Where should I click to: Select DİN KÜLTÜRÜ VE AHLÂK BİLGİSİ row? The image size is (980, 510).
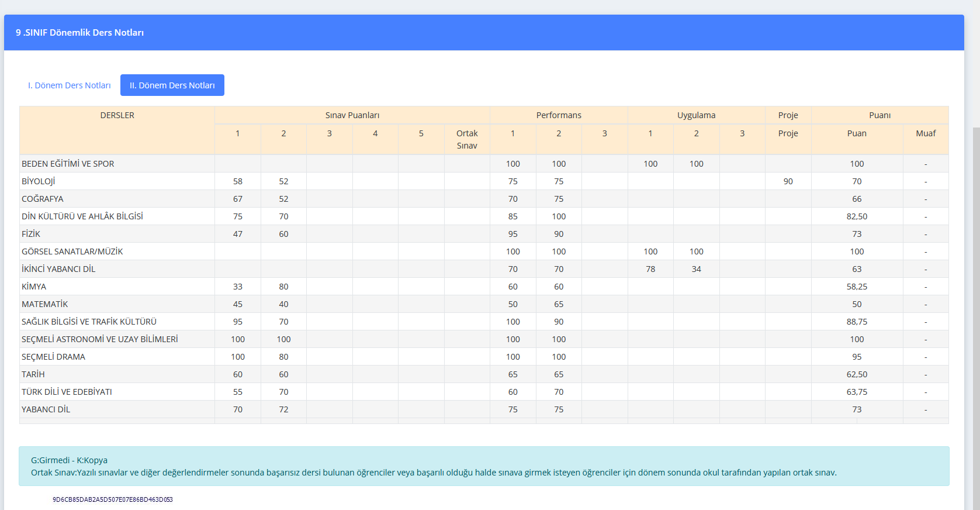[484, 216]
